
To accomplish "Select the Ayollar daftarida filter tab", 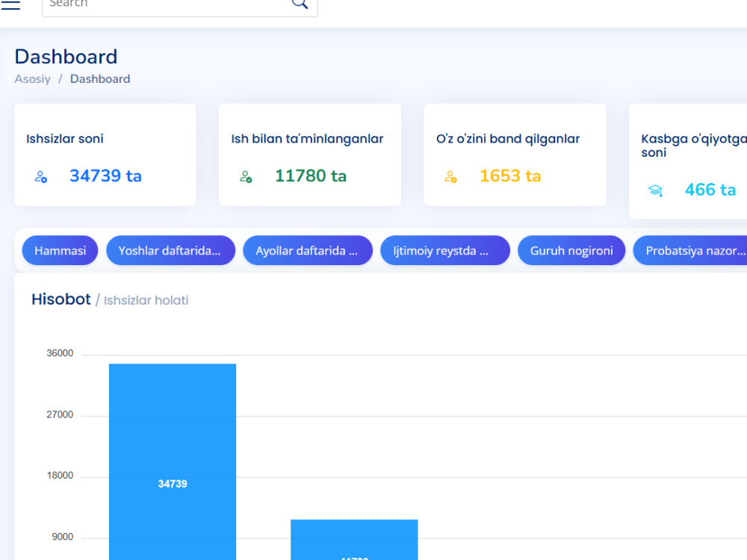I will 308,250.
